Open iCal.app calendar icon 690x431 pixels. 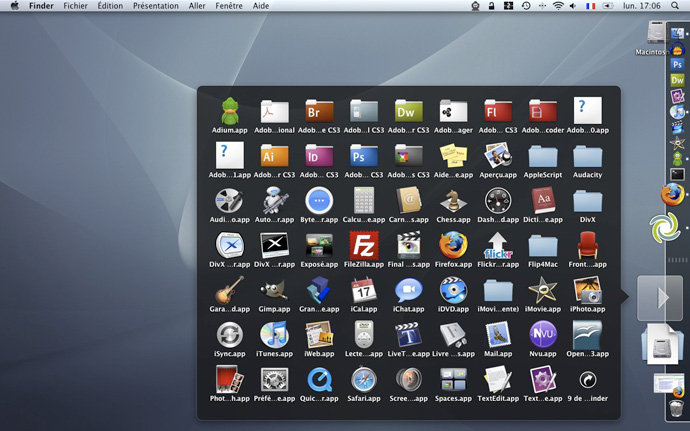[x=363, y=290]
